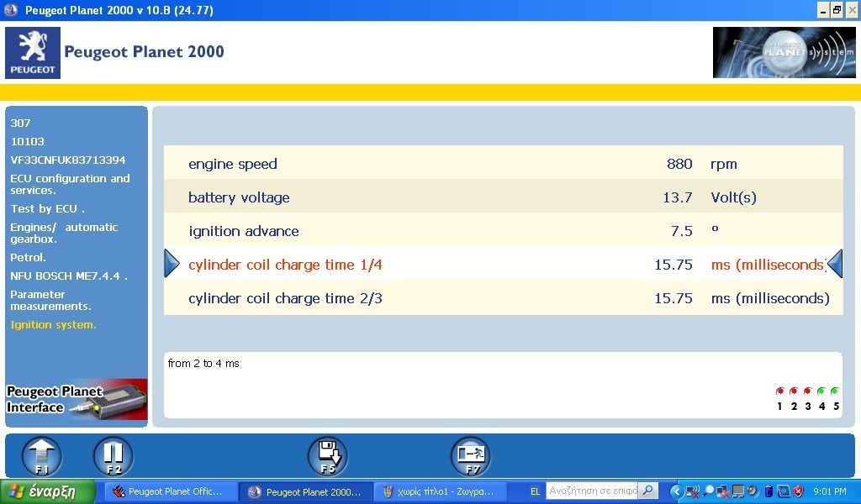This screenshot has height=504, width=861.
Task: Select the battery voltage row
Action: [x=503, y=197]
